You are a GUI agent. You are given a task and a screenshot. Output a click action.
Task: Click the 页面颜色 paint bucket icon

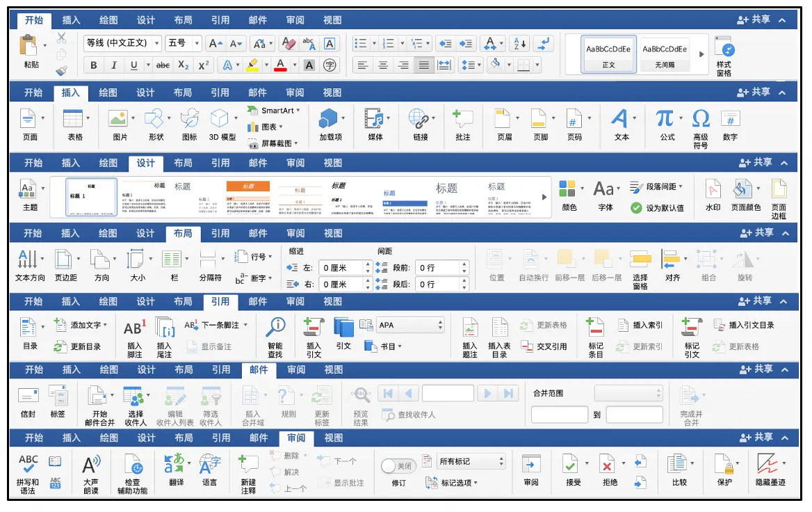click(x=742, y=189)
